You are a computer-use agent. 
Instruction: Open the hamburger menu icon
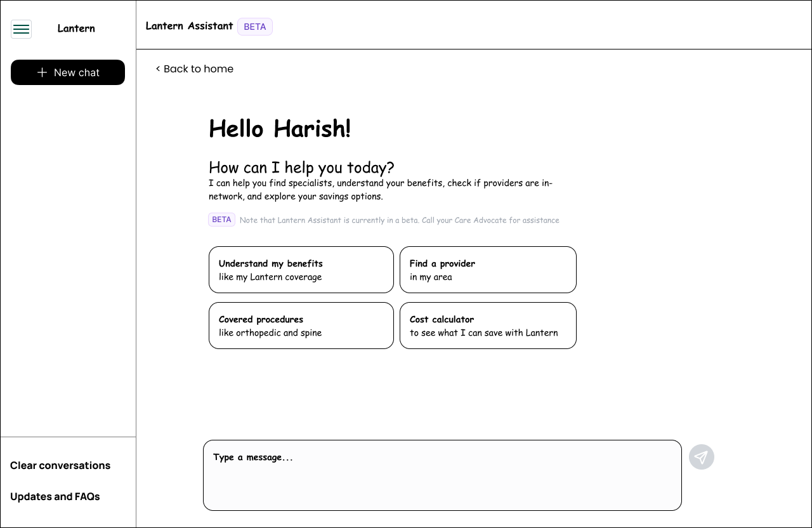[x=21, y=29]
